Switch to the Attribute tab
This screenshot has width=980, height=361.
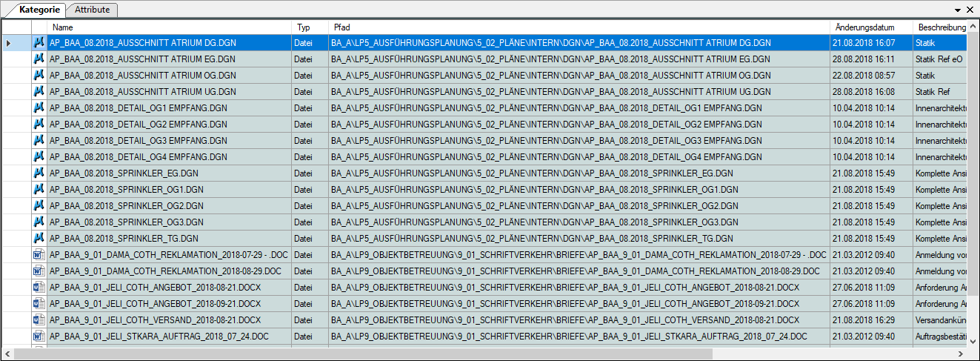point(92,10)
